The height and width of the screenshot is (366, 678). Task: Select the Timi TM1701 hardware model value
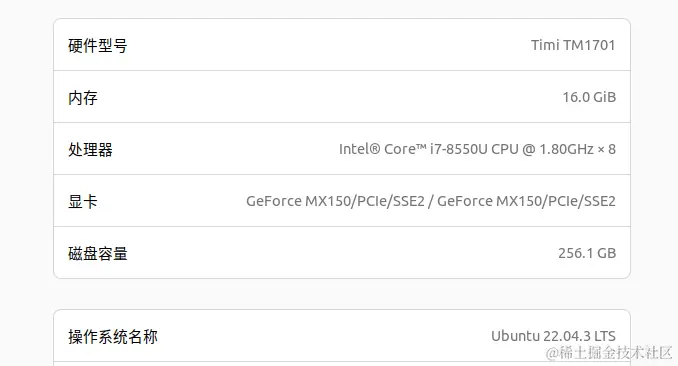[x=573, y=45]
